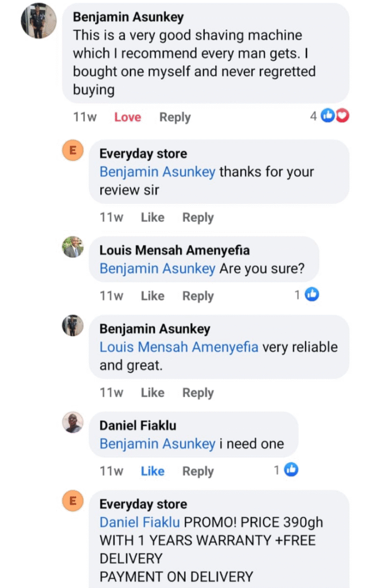Open Louis Mensah Amenyefia's profile picture

(x=73, y=247)
